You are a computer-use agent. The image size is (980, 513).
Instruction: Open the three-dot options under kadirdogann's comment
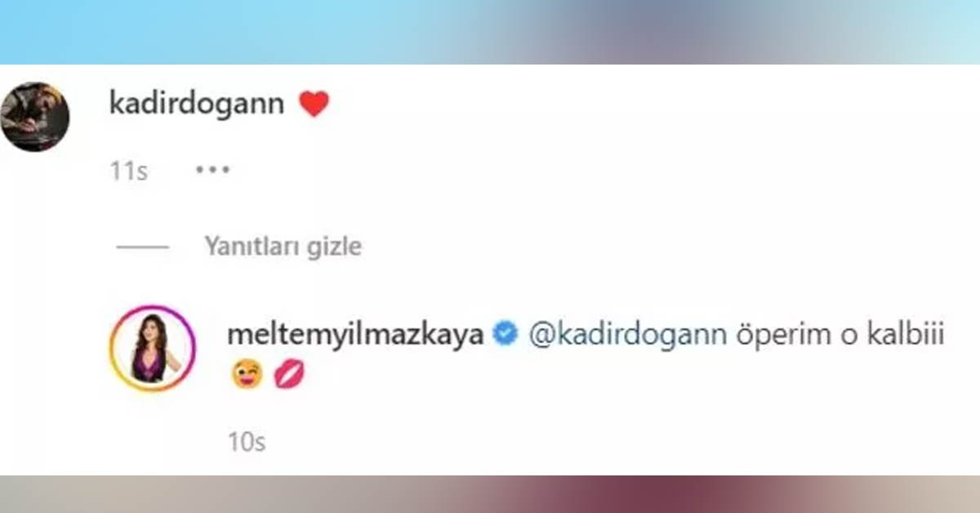pyautogui.click(x=213, y=171)
